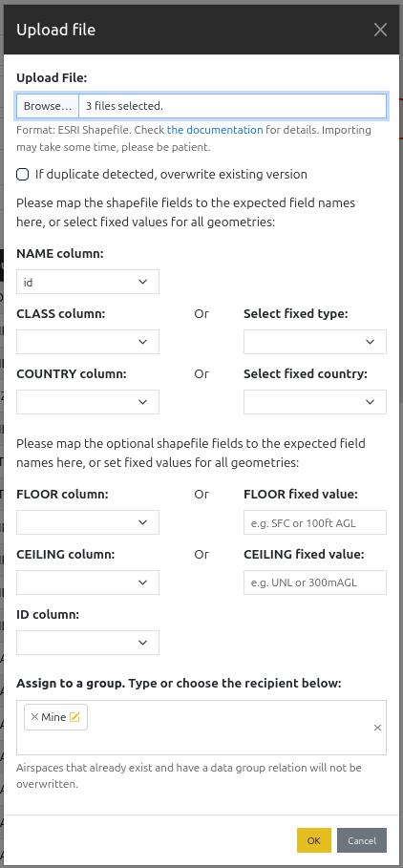Remove the Mine group tag
This screenshot has height=868, width=403.
(34, 717)
